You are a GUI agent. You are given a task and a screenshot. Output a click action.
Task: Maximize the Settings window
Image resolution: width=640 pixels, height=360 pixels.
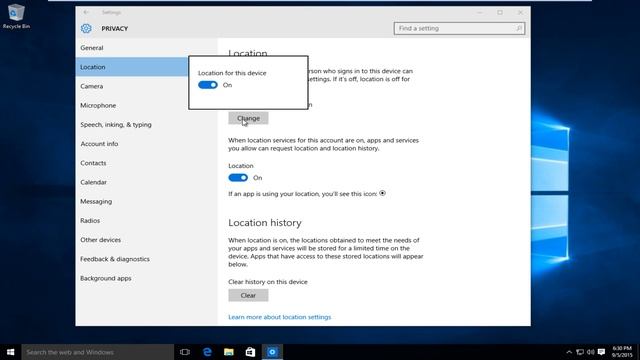(x=500, y=12)
